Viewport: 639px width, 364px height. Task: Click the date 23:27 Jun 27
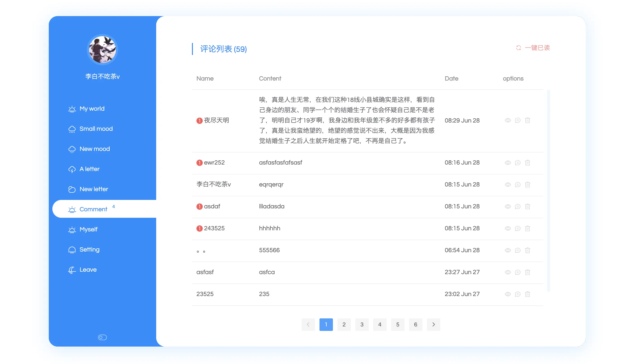(x=462, y=272)
